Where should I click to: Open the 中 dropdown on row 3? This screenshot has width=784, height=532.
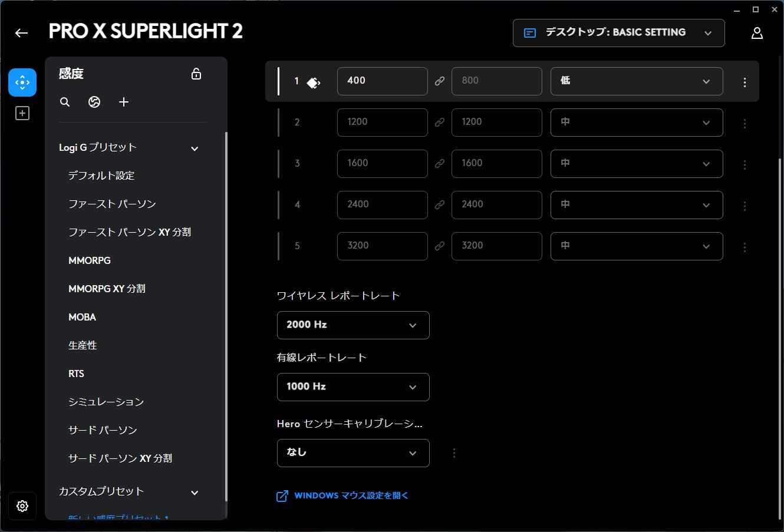637,164
